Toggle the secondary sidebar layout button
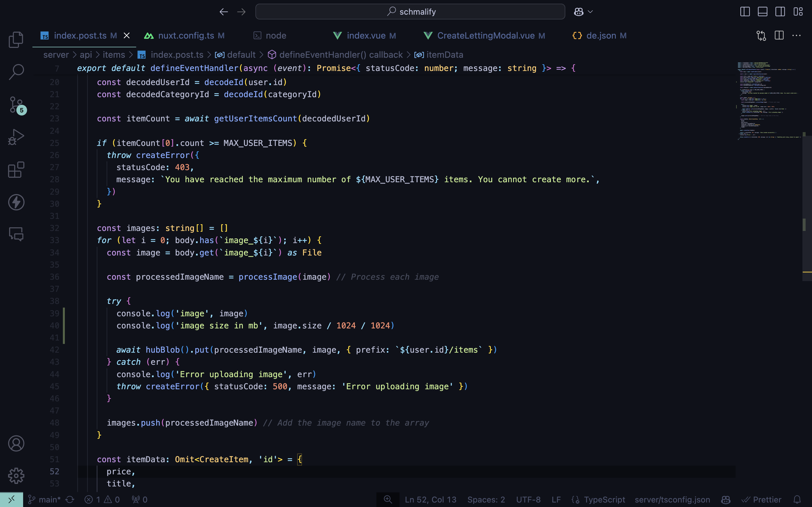Image resolution: width=812 pixels, height=507 pixels. [x=780, y=12]
